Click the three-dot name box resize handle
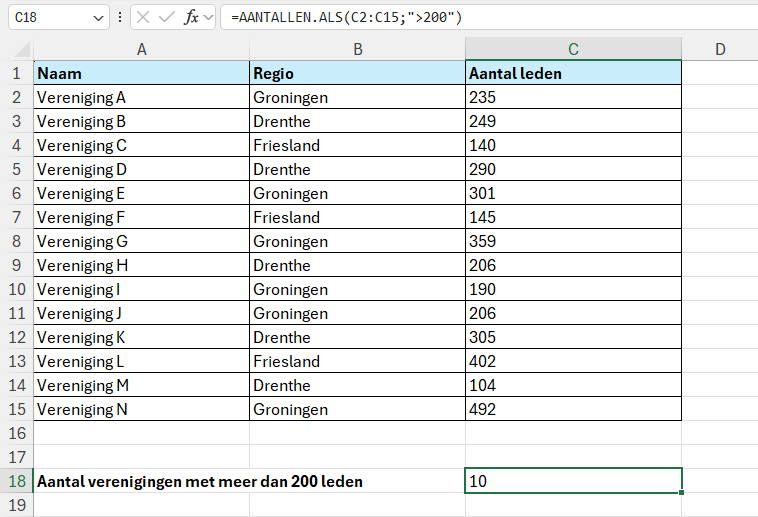758x517 pixels. pos(120,18)
